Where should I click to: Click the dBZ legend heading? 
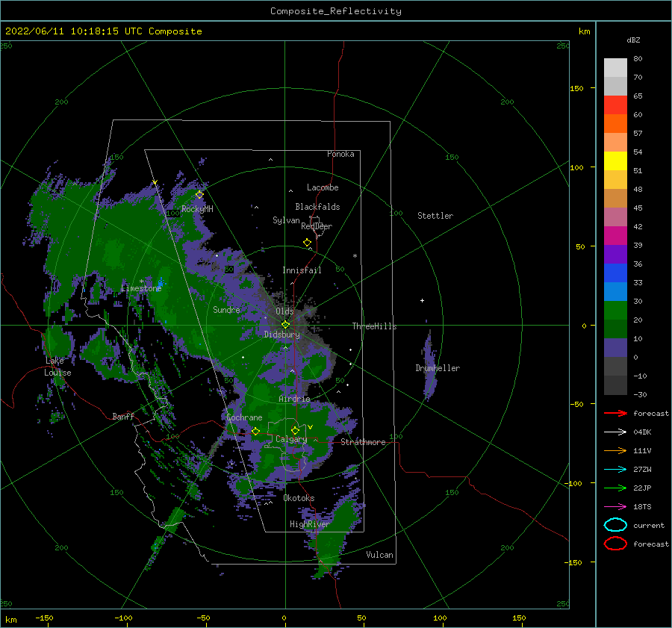coord(633,40)
